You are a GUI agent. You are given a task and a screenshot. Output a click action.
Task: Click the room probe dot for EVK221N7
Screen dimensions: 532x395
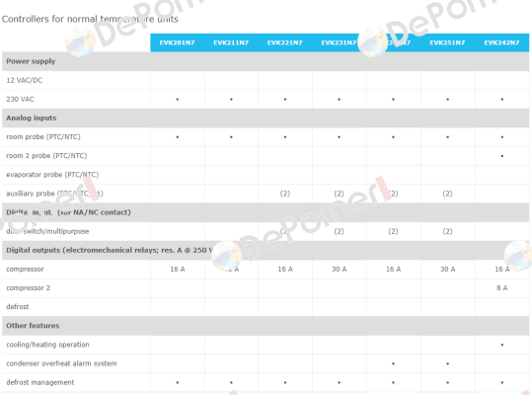285,137
